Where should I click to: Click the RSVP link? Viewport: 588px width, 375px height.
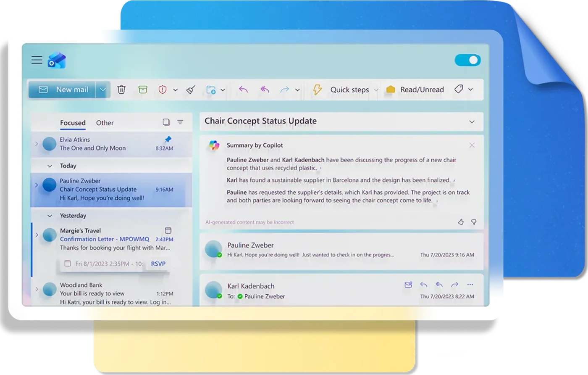point(158,264)
